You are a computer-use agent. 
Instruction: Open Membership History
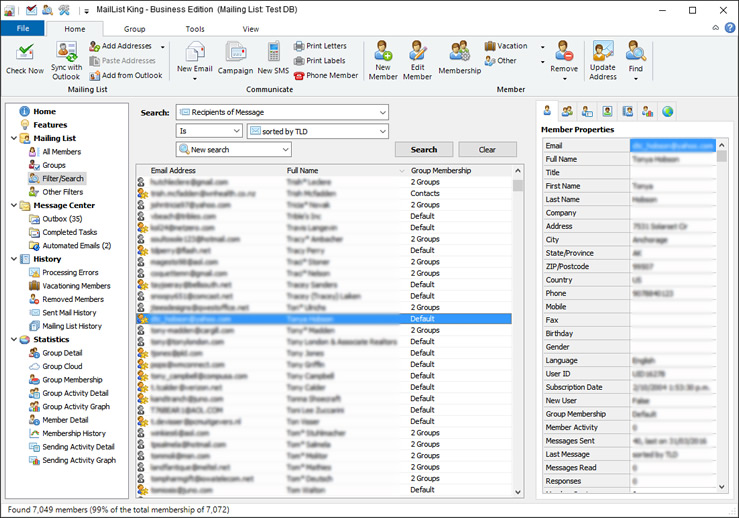click(74, 433)
